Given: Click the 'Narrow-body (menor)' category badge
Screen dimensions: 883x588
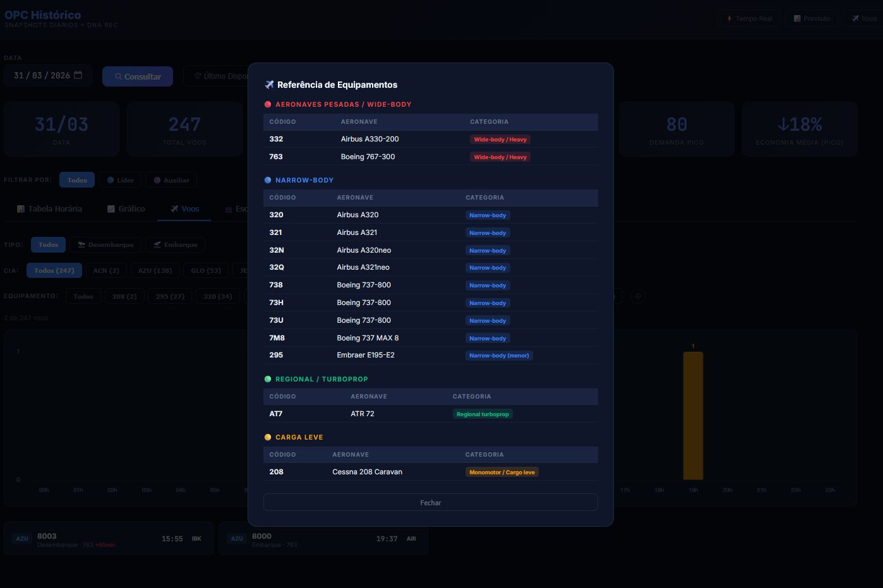Looking at the screenshot, I should (x=499, y=356).
